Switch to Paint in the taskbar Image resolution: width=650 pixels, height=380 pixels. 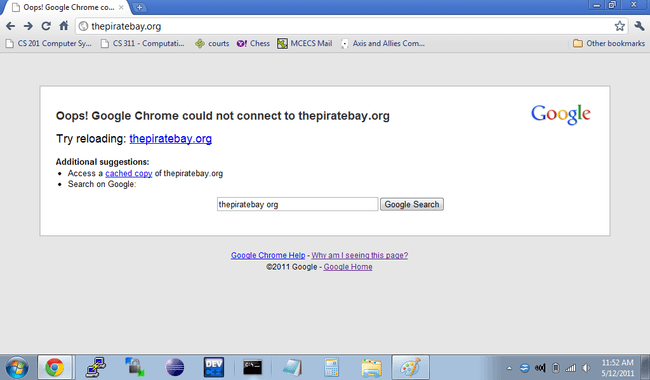click(x=410, y=367)
